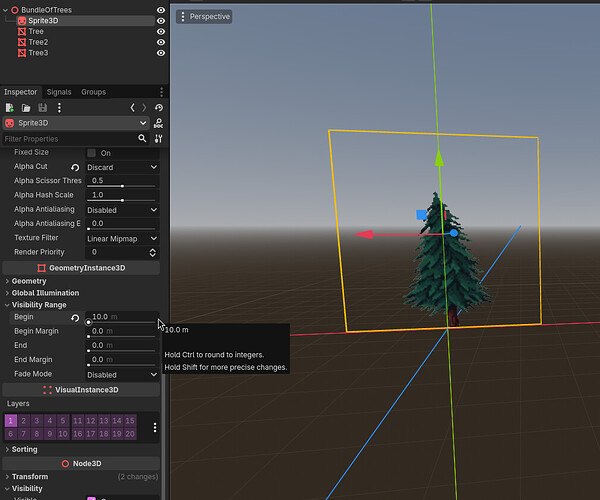Enable render layer 20
The width and height of the screenshot is (600, 500).
[130, 434]
